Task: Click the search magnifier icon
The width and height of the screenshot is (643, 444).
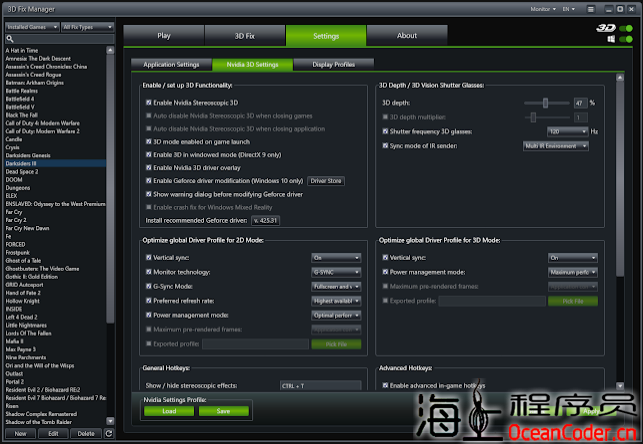Action: (10, 39)
